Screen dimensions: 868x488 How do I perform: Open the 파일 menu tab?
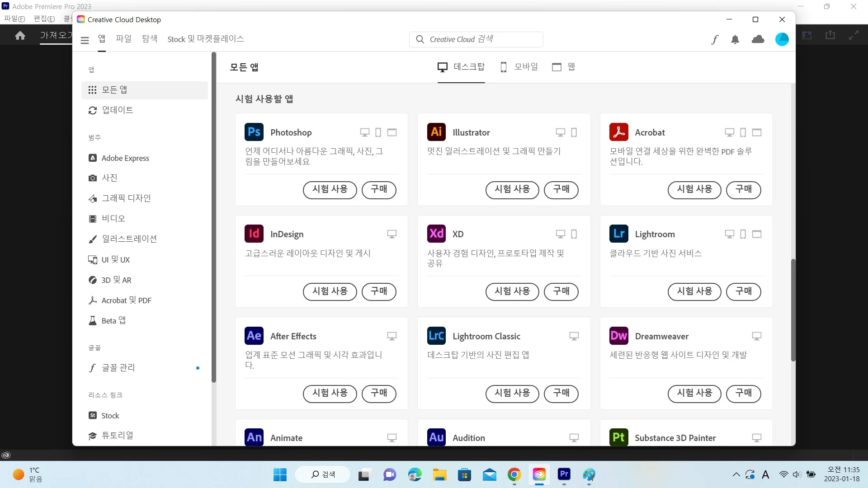[123, 39]
